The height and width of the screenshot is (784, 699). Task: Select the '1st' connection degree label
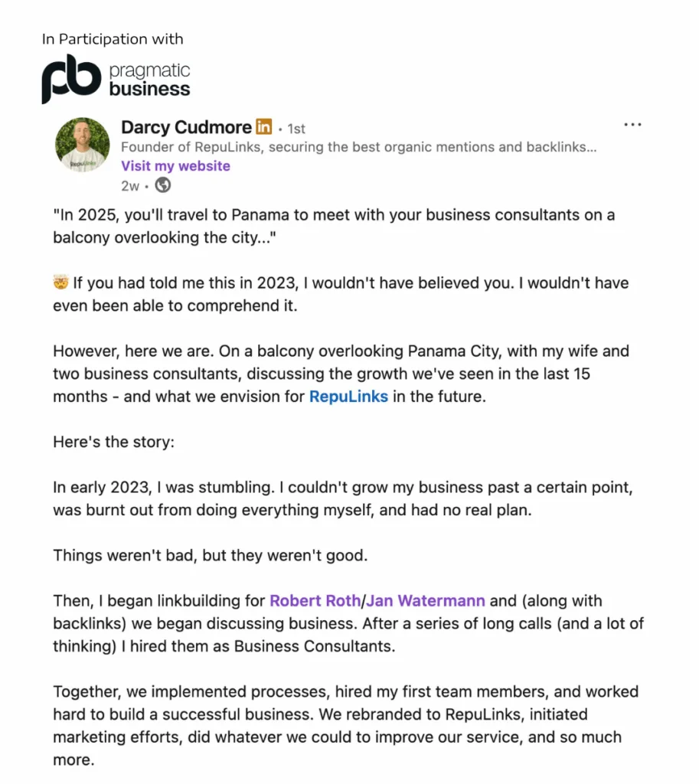(x=295, y=128)
